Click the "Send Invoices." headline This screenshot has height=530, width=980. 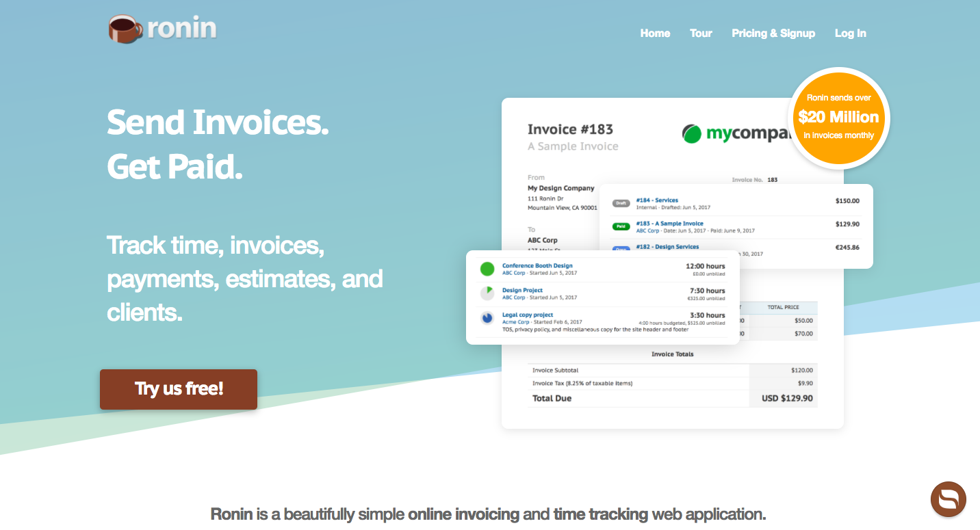tap(218, 122)
